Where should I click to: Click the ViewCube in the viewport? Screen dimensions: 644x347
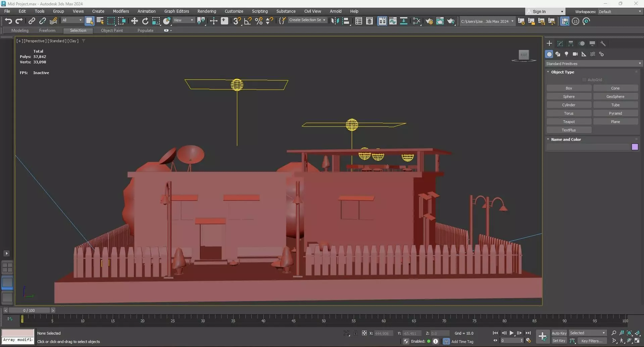coord(524,55)
